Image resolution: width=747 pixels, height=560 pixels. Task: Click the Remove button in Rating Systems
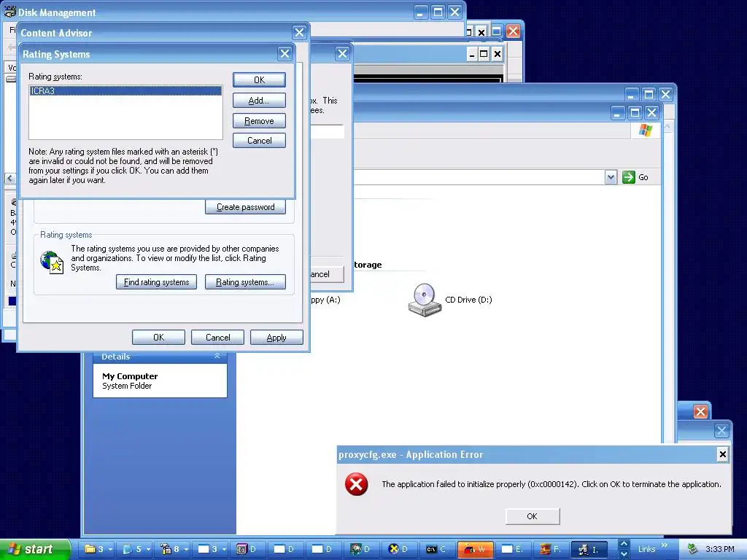coord(259,121)
